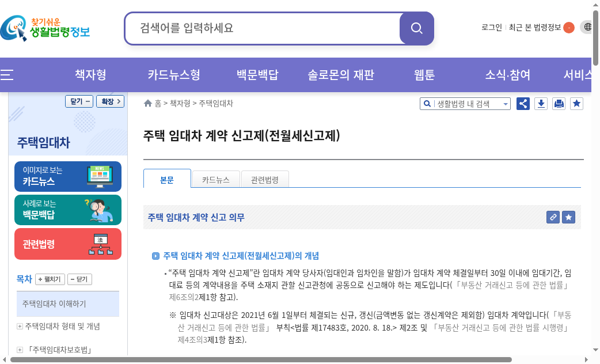The image size is (600, 364).
Task: Click the purple search magnifier button
Action: (416, 28)
